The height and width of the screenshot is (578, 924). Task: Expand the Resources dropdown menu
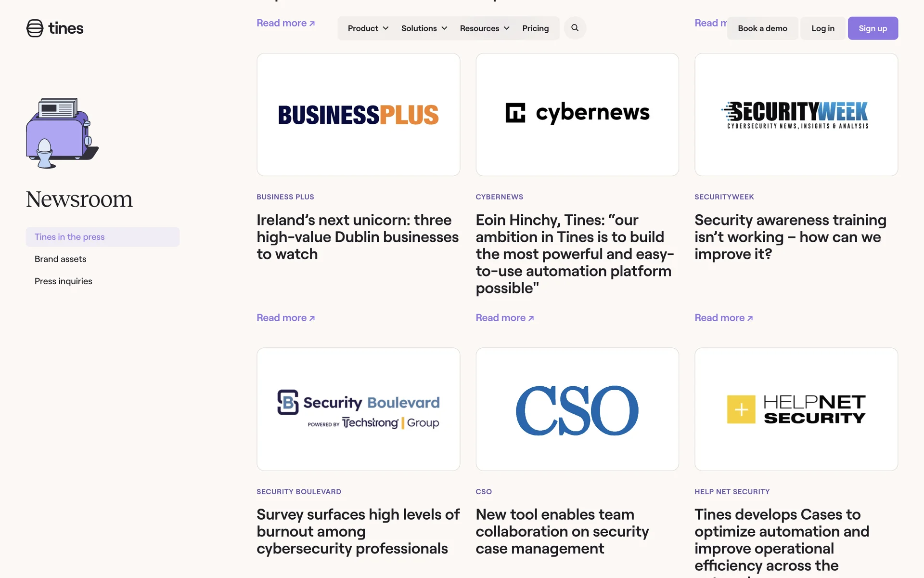pos(484,28)
